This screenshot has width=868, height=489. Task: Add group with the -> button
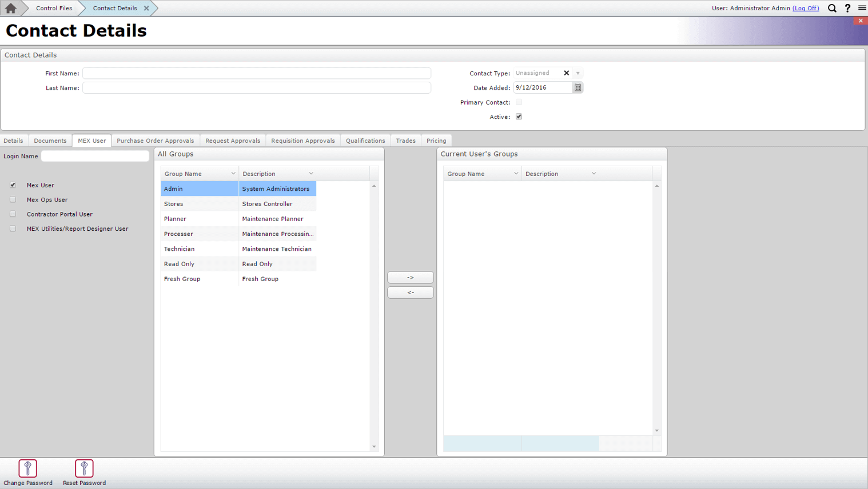[x=411, y=277]
